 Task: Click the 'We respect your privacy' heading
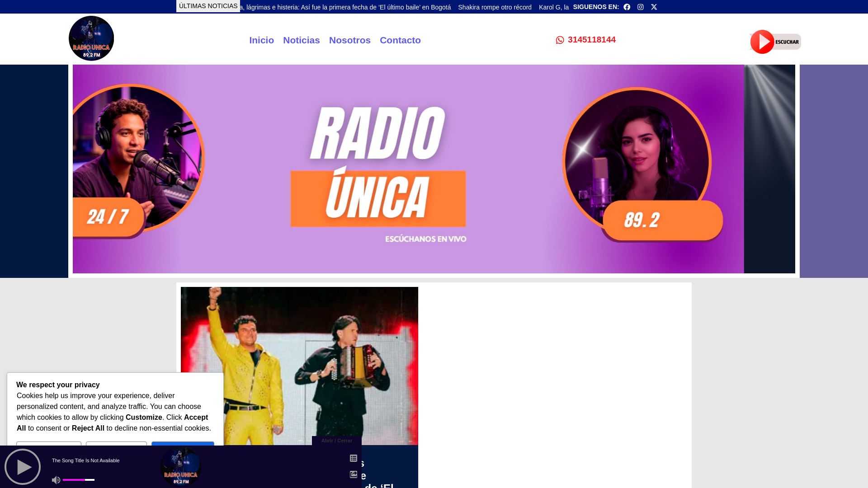[58, 385]
